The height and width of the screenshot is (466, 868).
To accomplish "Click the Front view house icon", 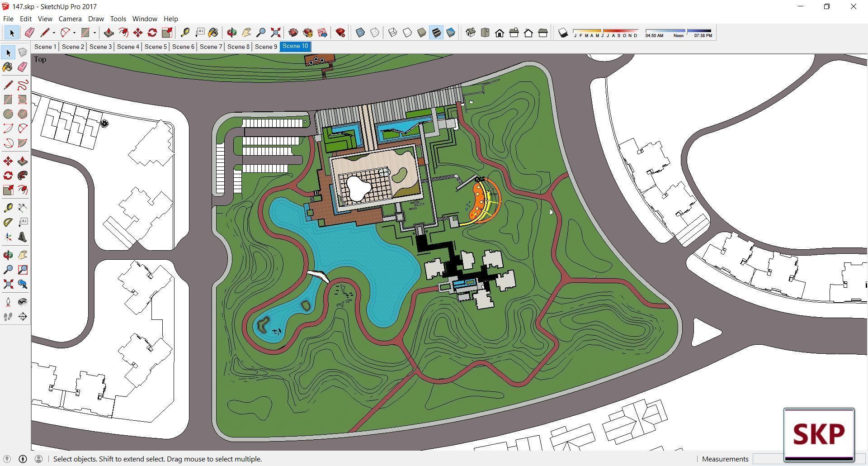I will (x=499, y=33).
